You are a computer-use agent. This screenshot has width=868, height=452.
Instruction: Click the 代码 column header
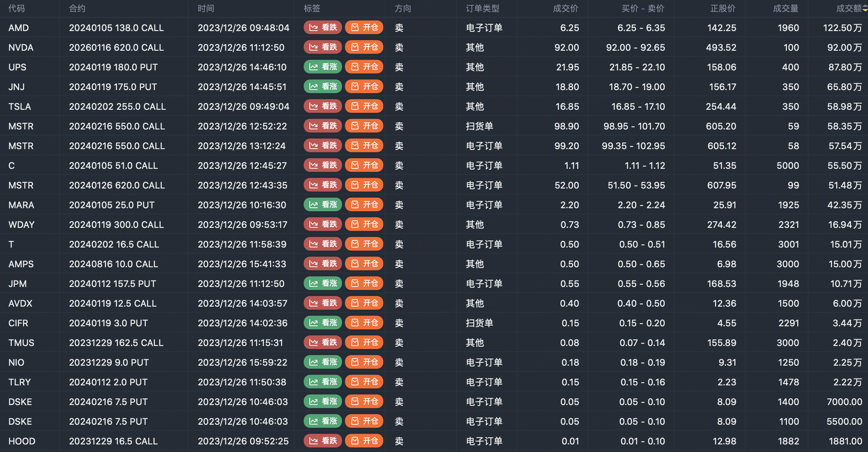point(17,9)
